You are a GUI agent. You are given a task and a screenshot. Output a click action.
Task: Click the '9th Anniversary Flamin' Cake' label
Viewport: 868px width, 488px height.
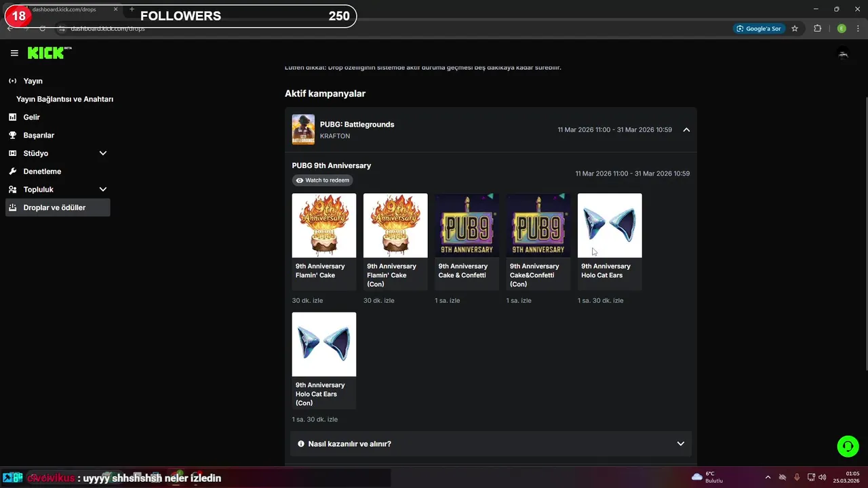pos(320,270)
